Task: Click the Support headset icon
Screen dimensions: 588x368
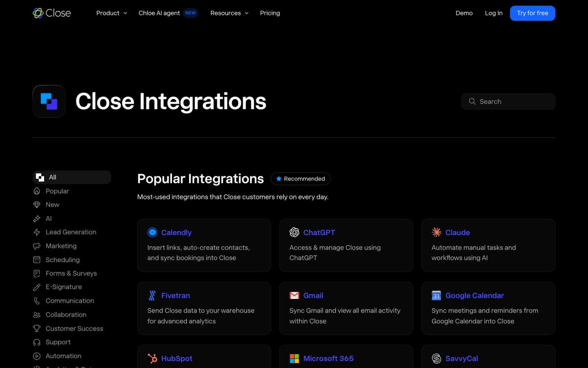Action: tap(37, 342)
